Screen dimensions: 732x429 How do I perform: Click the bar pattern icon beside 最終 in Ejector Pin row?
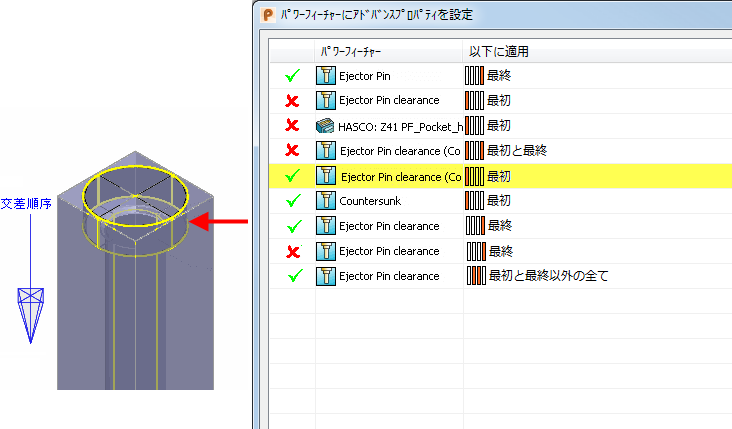click(x=474, y=76)
